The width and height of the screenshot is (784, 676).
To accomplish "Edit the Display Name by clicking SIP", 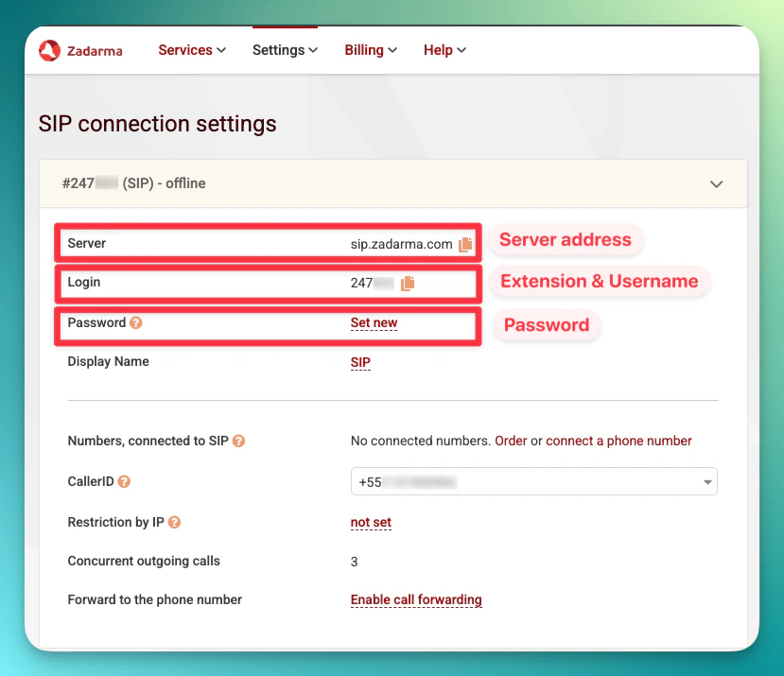I will (359, 362).
